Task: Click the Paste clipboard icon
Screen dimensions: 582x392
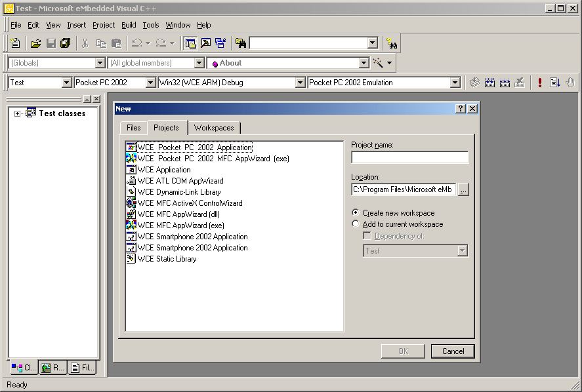Action: 117,43
